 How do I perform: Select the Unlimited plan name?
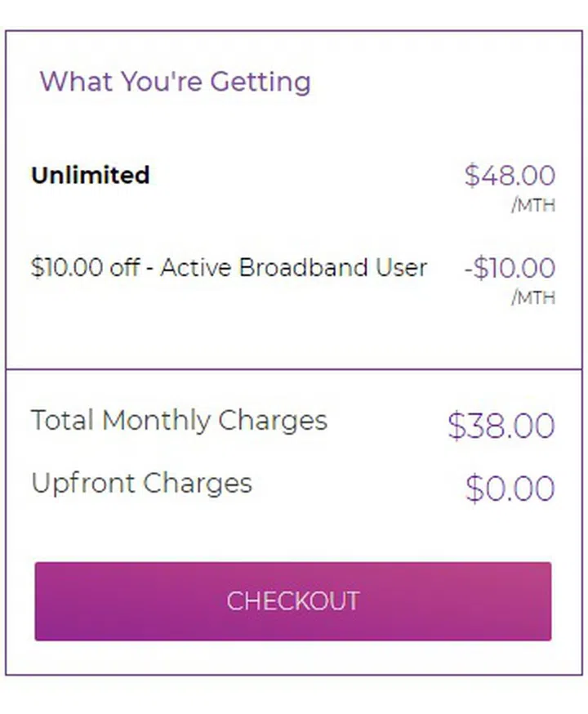click(x=90, y=175)
